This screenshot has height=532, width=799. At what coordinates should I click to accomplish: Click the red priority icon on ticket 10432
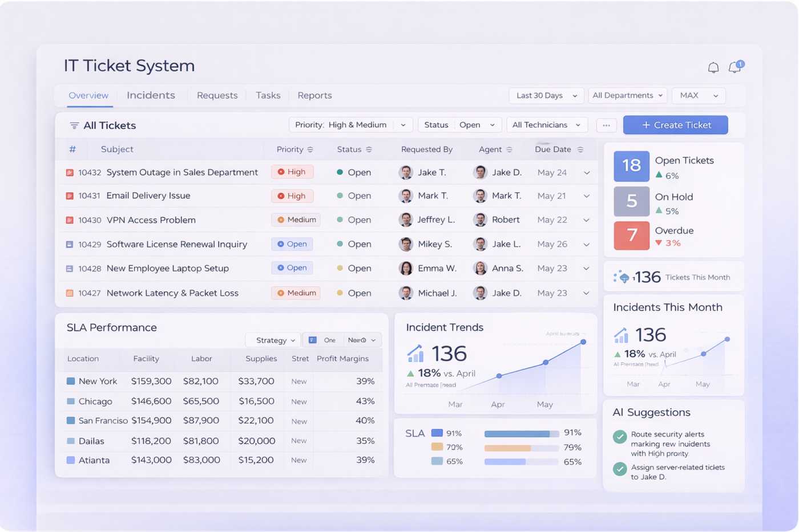[x=70, y=172]
